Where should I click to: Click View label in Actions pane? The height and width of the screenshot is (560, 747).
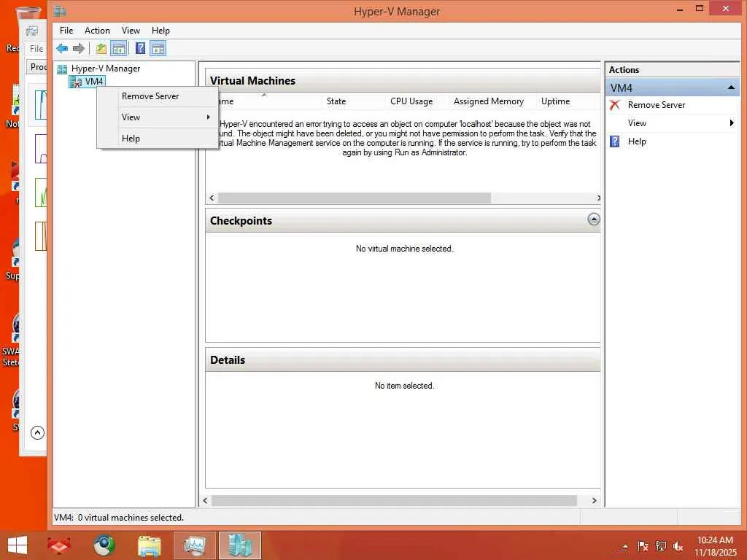click(637, 122)
